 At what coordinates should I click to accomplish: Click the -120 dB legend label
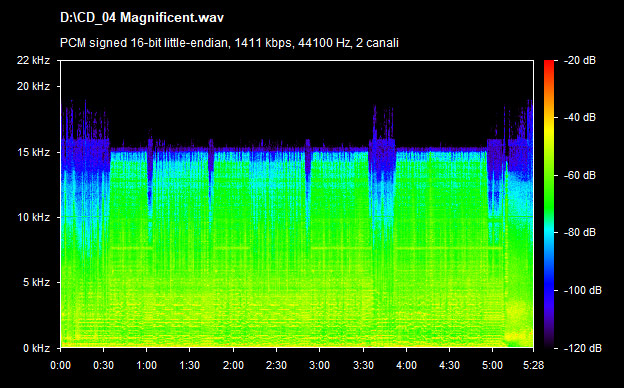pyautogui.click(x=583, y=348)
